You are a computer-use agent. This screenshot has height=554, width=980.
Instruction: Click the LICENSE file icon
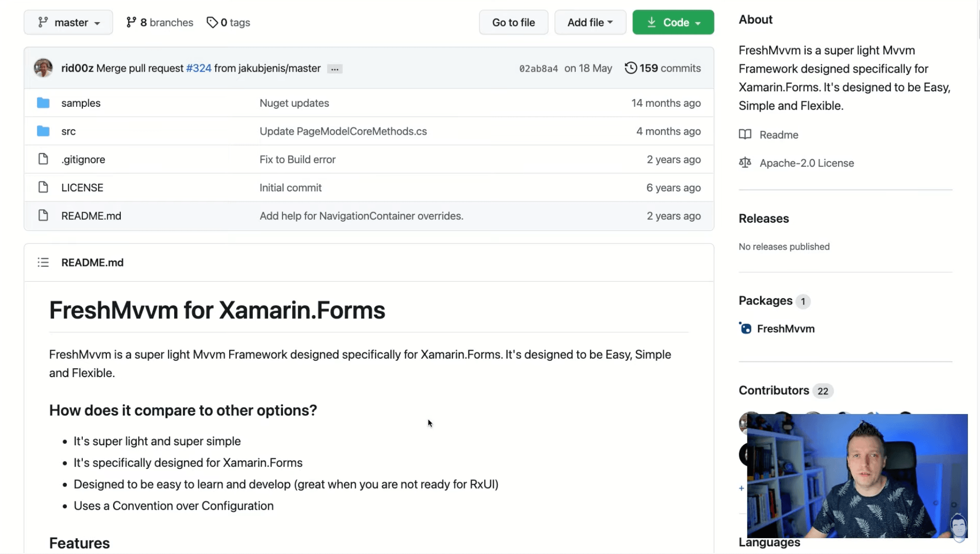(x=43, y=187)
